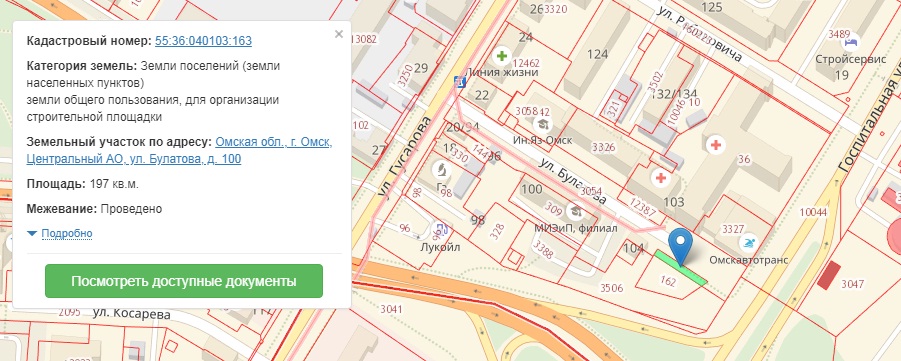Click building number 124
Viewport: 901px width, 361px height.
click(598, 55)
